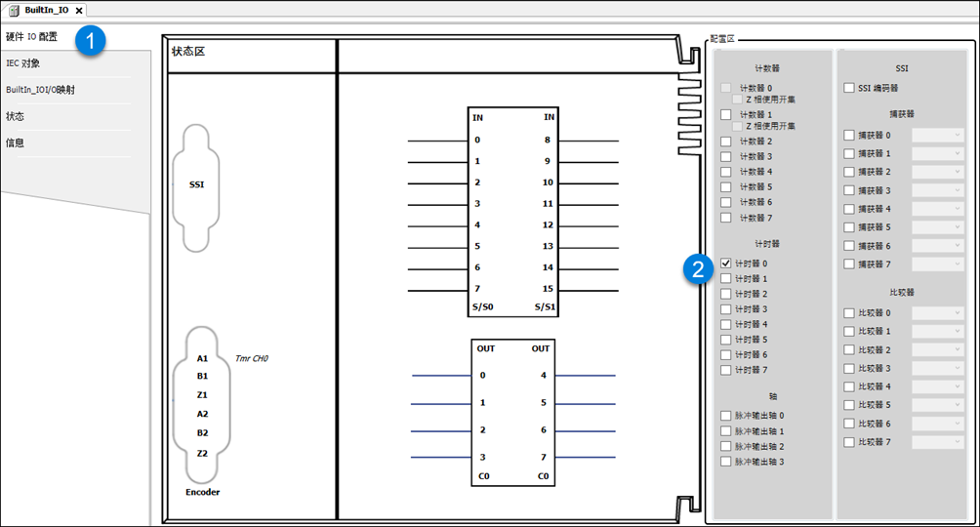Screen dimensions: 980x527
Task: Check the 计时器 5 checkbox
Action: [x=725, y=340]
